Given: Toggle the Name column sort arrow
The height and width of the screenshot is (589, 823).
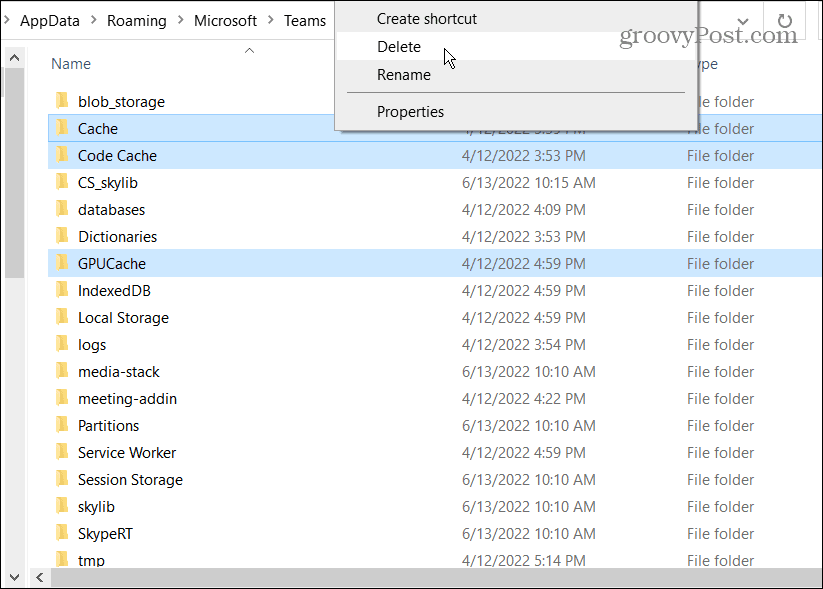Looking at the screenshot, I should pos(250,49).
